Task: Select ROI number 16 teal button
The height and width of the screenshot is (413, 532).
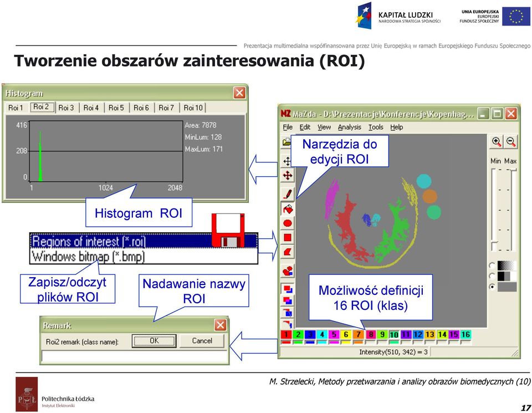Action: click(x=465, y=335)
